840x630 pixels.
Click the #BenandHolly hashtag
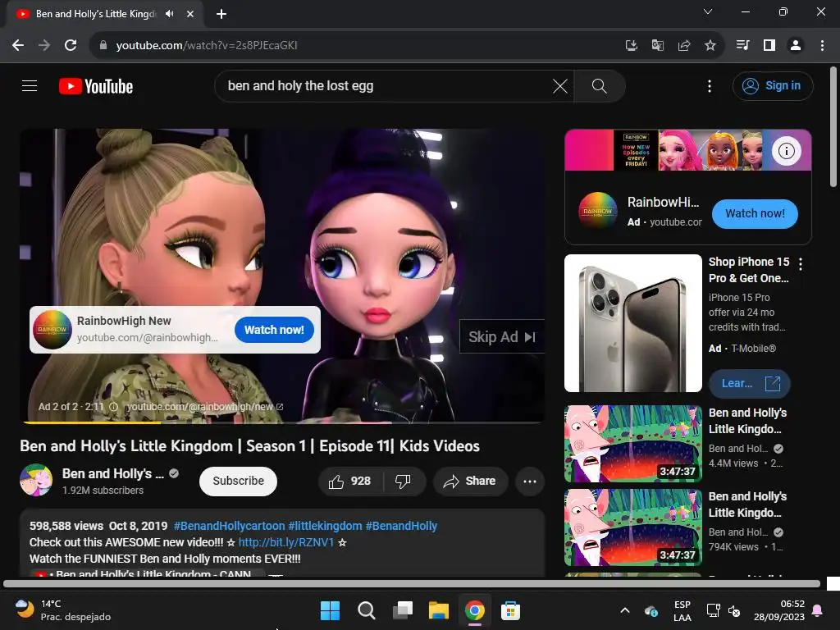point(401,526)
